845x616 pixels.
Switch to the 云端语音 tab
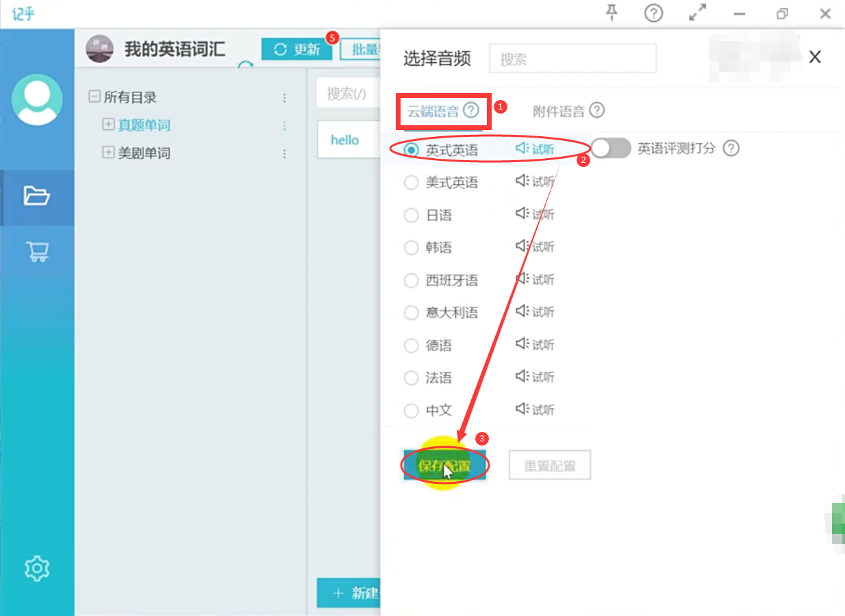click(x=433, y=111)
